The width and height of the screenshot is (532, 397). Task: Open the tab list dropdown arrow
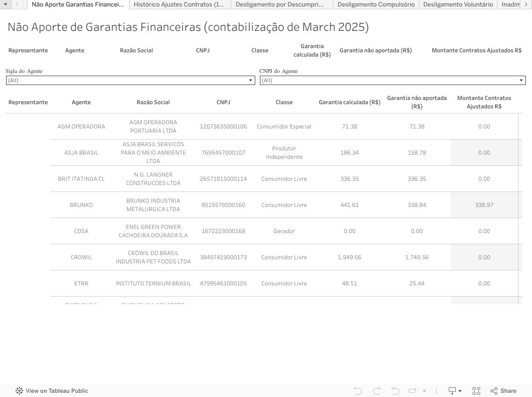coord(6,4)
